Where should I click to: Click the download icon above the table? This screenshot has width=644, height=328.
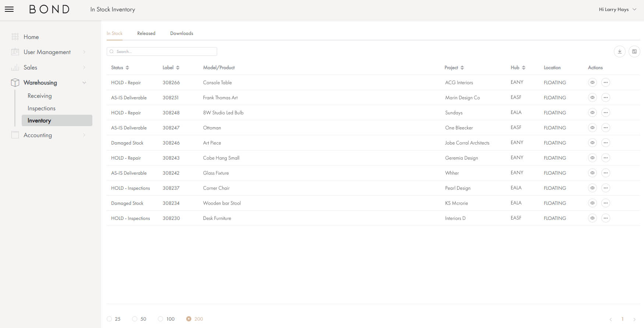pos(619,51)
